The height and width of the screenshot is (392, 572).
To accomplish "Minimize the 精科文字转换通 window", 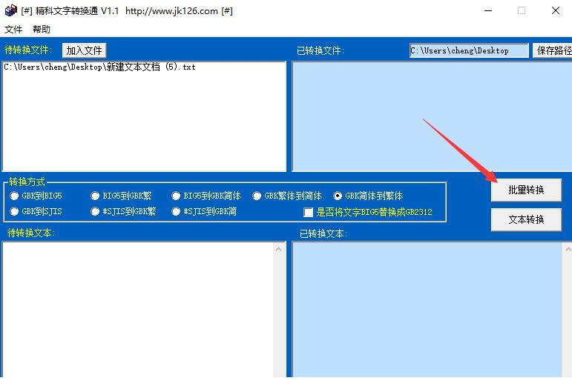I will click(487, 10).
